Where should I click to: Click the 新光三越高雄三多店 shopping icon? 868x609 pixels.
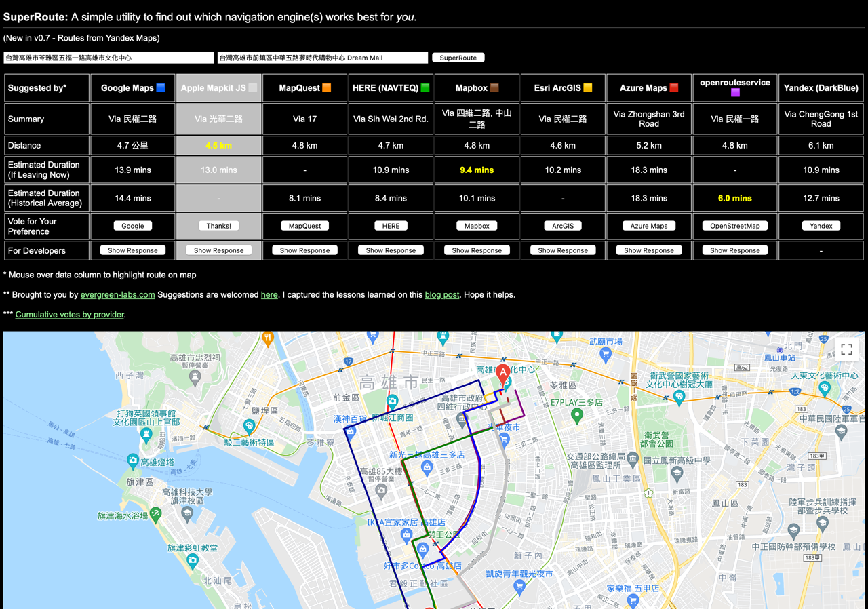coord(427,467)
